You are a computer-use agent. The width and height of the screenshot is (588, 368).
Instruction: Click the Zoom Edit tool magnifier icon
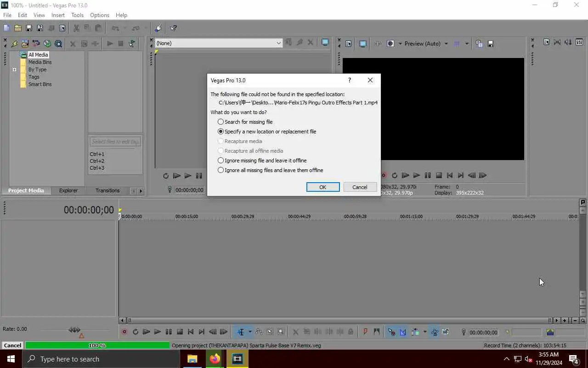click(281, 332)
